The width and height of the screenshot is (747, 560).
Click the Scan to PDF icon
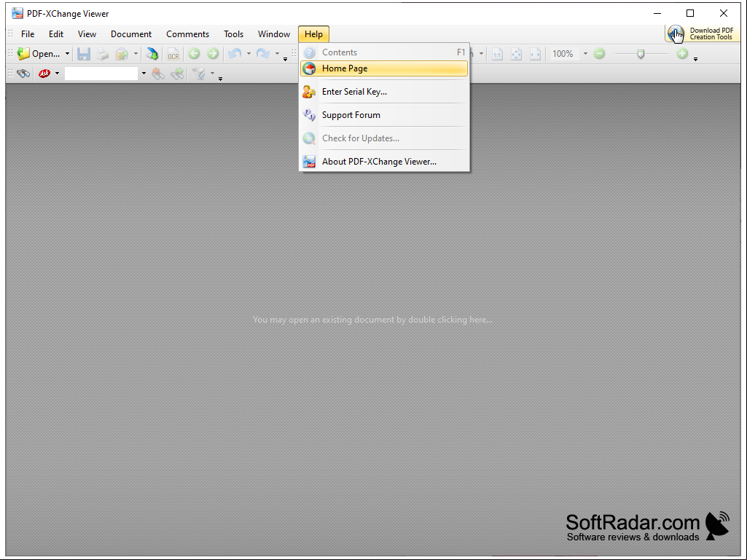pos(152,54)
